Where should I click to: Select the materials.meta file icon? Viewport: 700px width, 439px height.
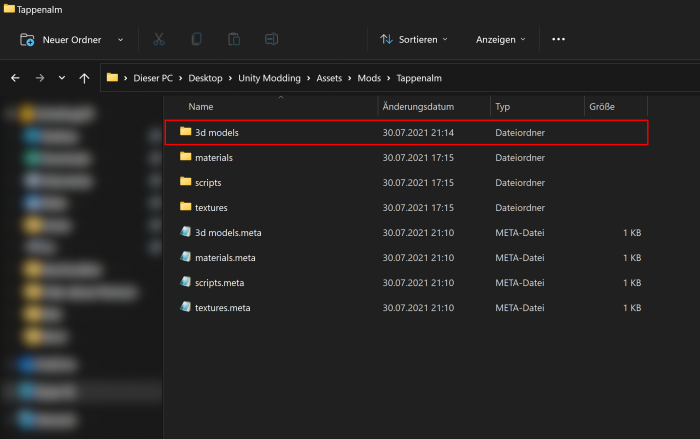(x=185, y=257)
